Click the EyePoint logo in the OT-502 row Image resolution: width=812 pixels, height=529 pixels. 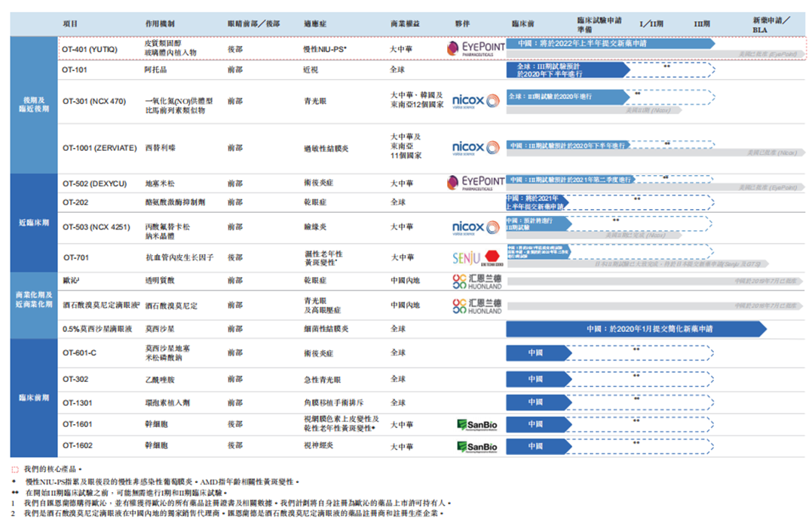[x=476, y=183]
